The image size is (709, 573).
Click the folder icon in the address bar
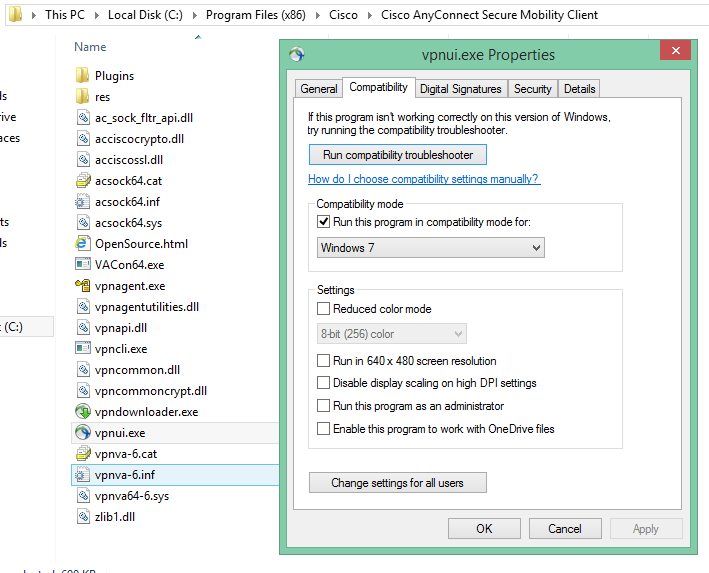[15, 14]
